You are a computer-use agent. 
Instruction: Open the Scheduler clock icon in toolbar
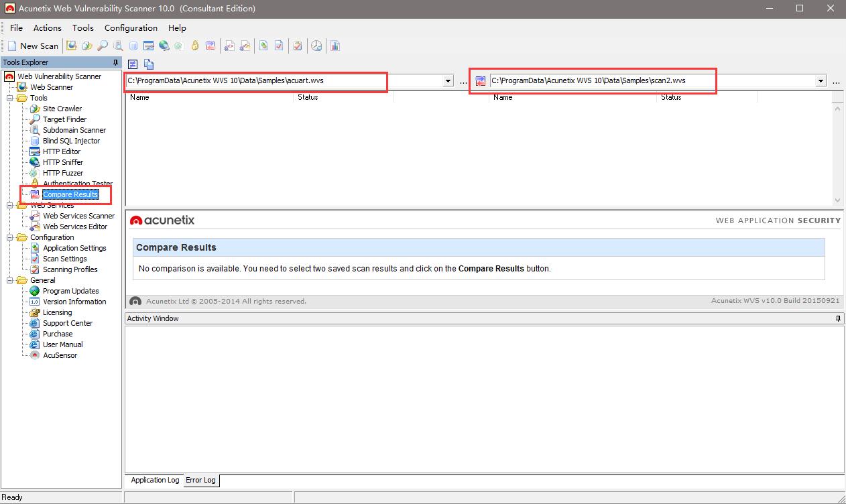pyautogui.click(x=316, y=46)
